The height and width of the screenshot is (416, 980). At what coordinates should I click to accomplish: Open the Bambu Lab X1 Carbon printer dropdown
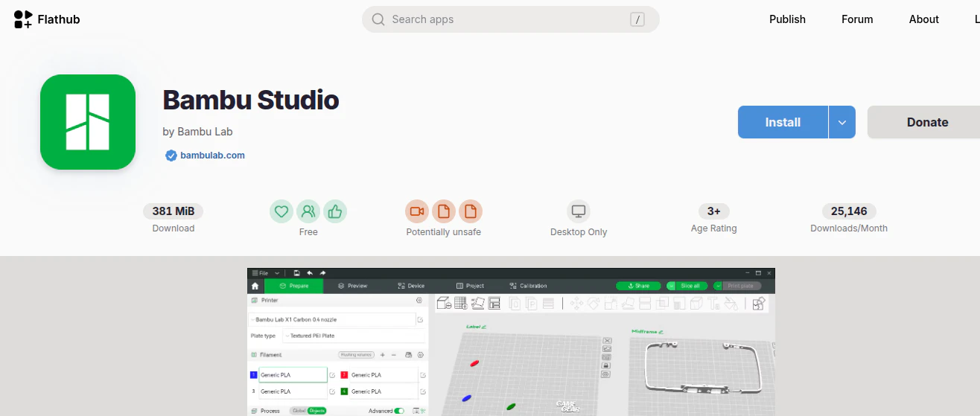(331, 319)
